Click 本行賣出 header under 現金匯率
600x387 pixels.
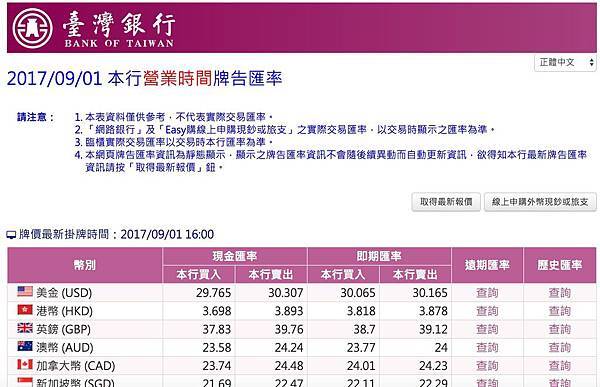click(x=271, y=274)
